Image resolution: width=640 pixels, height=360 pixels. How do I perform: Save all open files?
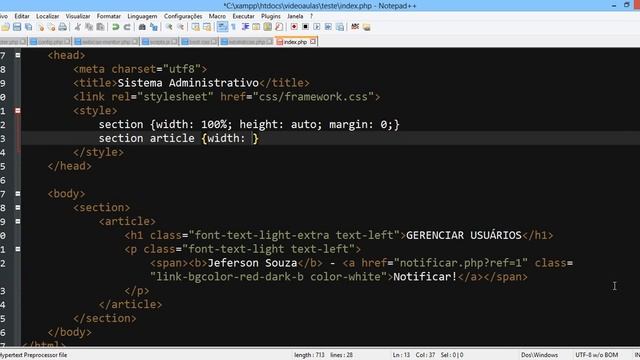point(28,27)
